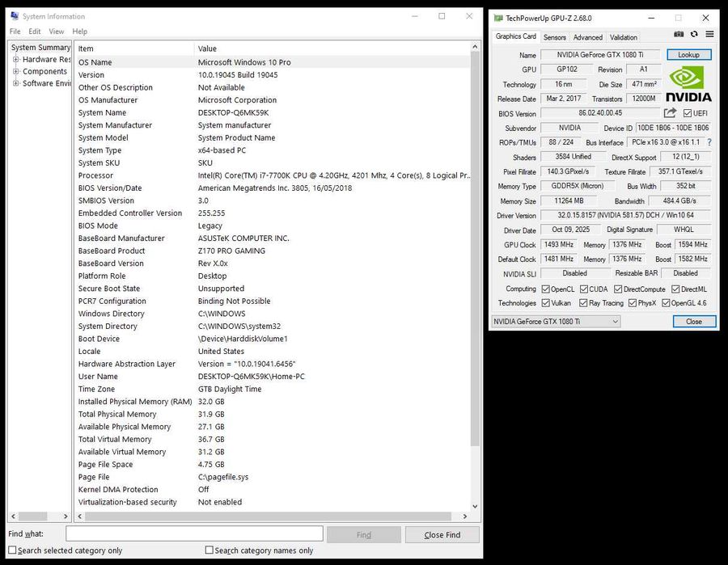Screen dimensions: 728x565
Task: Toggle the DirectML checkbox
Action: (x=675, y=289)
